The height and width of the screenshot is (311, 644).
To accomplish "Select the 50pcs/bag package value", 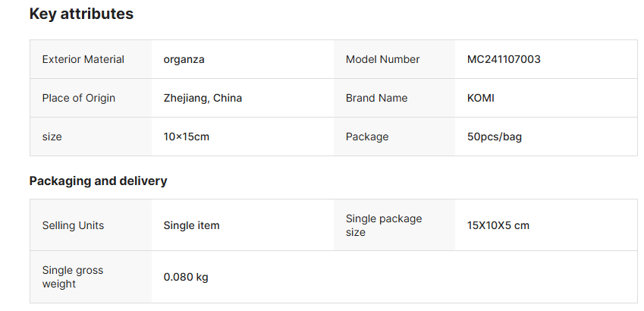I will (495, 137).
